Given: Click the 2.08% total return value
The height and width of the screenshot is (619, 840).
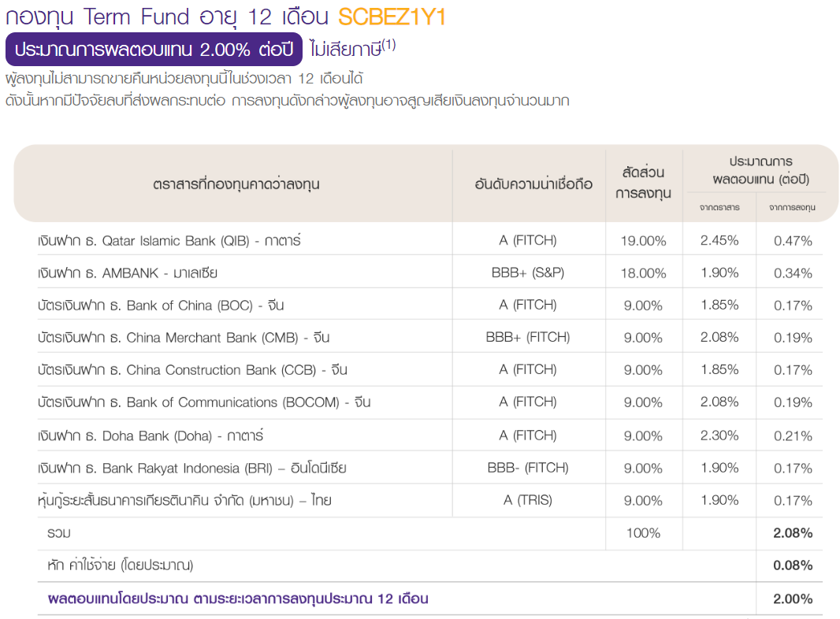Looking at the screenshot, I should point(793,533).
